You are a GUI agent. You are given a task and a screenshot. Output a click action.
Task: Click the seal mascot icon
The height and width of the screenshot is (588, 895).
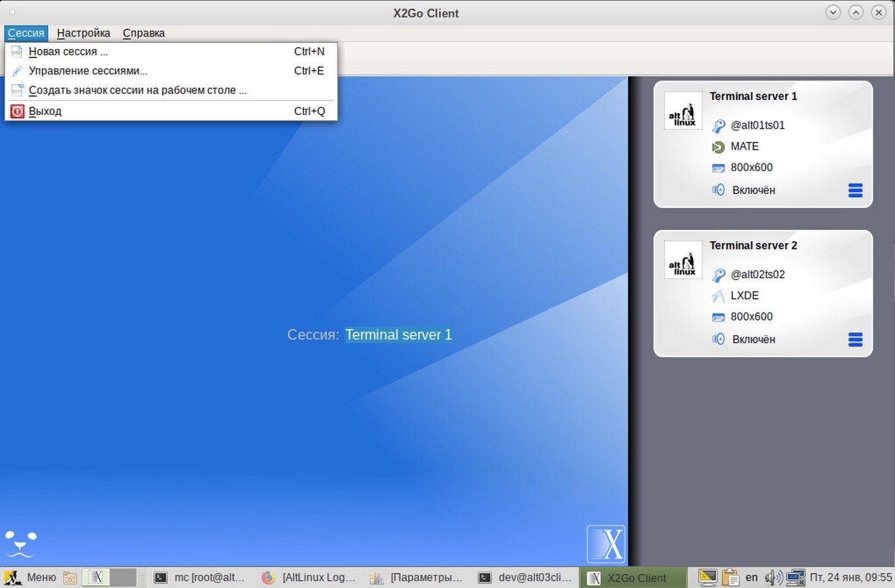(20, 544)
